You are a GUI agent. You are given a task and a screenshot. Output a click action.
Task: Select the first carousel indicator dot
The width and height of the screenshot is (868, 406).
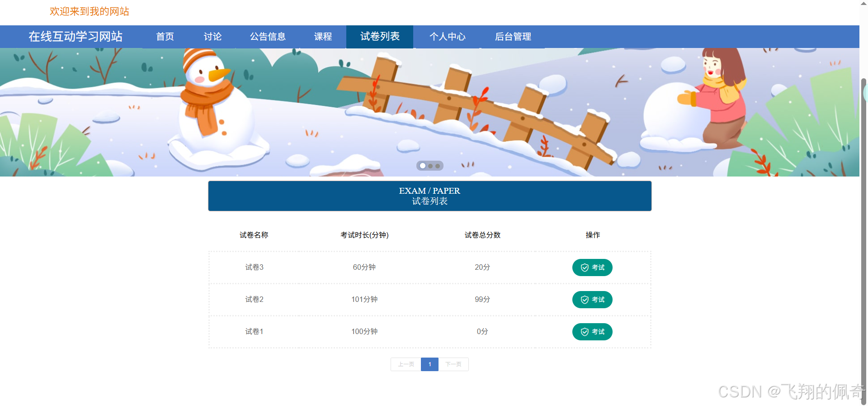point(423,166)
